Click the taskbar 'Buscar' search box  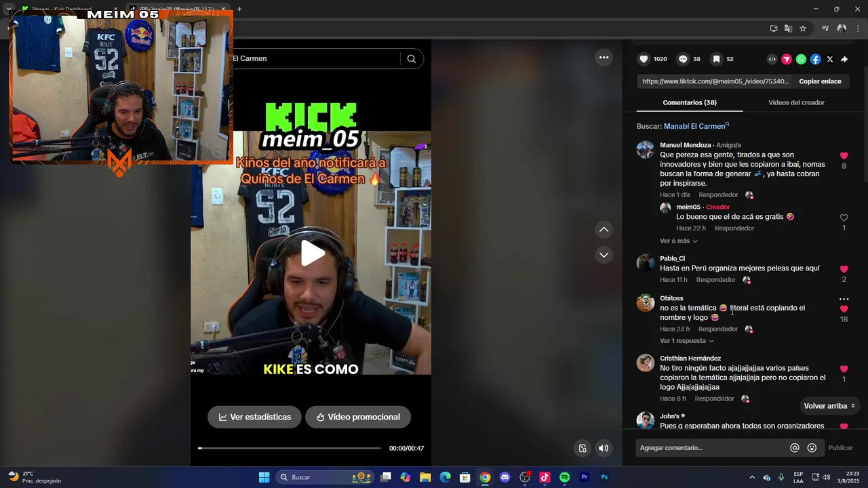[325, 477]
